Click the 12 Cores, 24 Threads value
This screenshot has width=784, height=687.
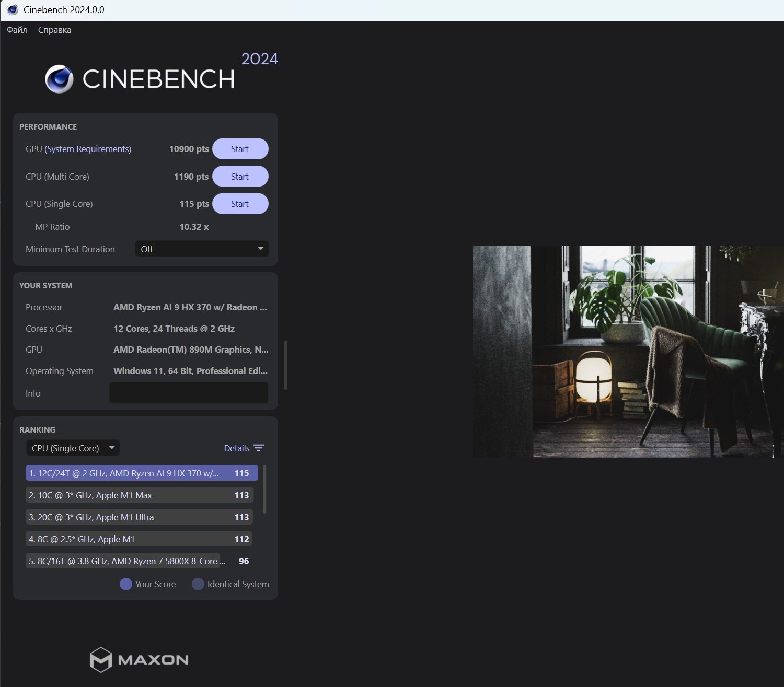pos(174,329)
